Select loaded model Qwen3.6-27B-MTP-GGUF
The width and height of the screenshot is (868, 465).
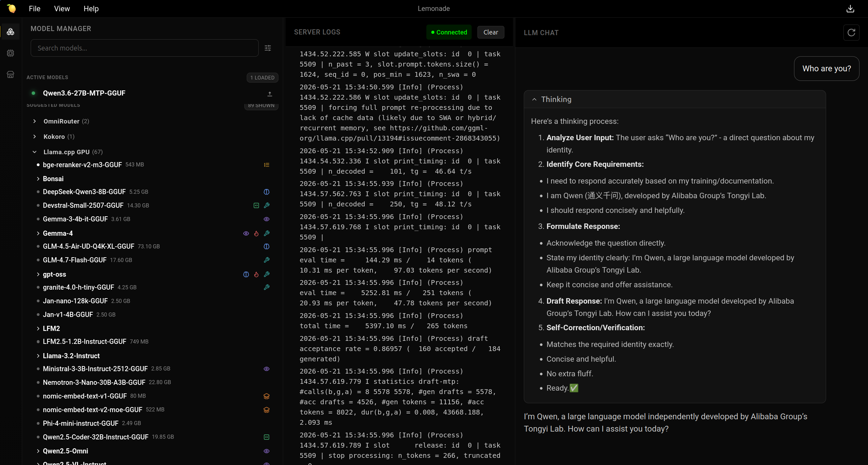pyautogui.click(x=84, y=93)
